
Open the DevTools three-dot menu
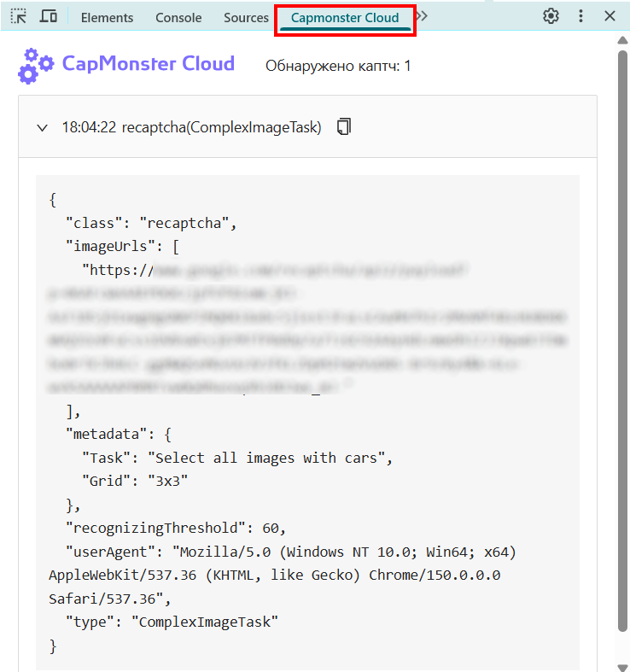tap(580, 16)
